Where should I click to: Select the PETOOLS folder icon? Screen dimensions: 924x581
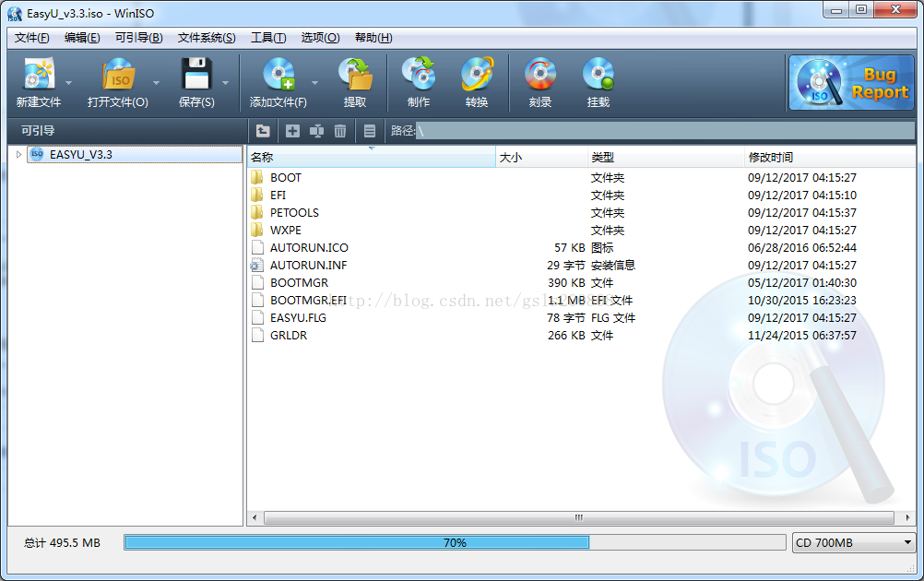[x=257, y=213]
